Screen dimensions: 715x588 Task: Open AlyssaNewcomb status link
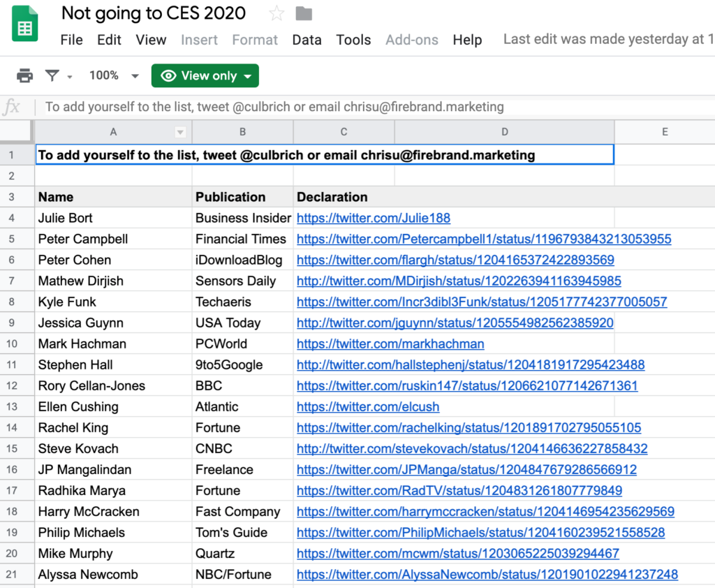487,575
